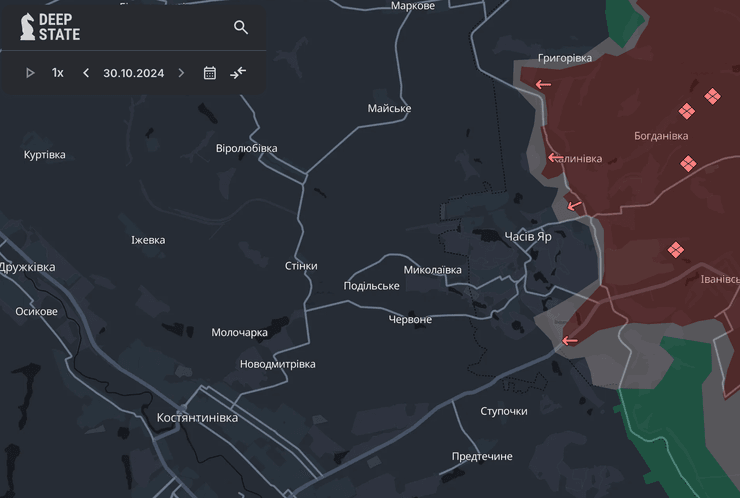Click the unit marker nearest Іванівське
Screen dimensions: 740x498
675,250
